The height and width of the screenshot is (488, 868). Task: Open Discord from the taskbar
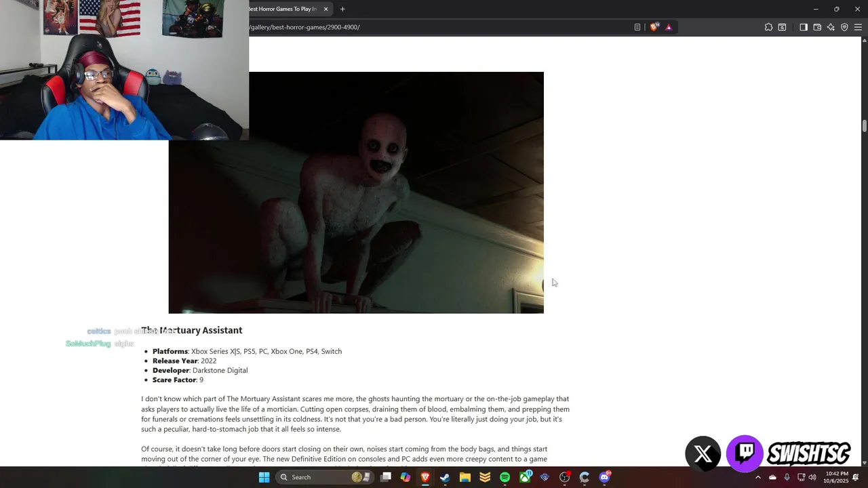pos(604,477)
